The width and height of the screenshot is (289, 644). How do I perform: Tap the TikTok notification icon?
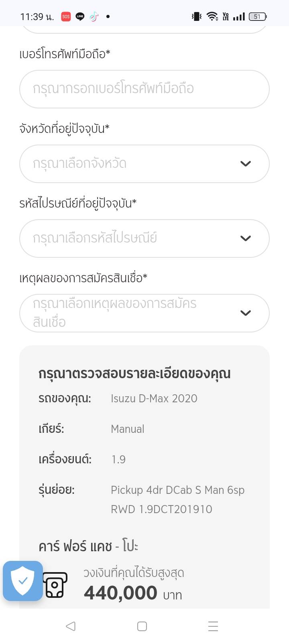[94, 16]
